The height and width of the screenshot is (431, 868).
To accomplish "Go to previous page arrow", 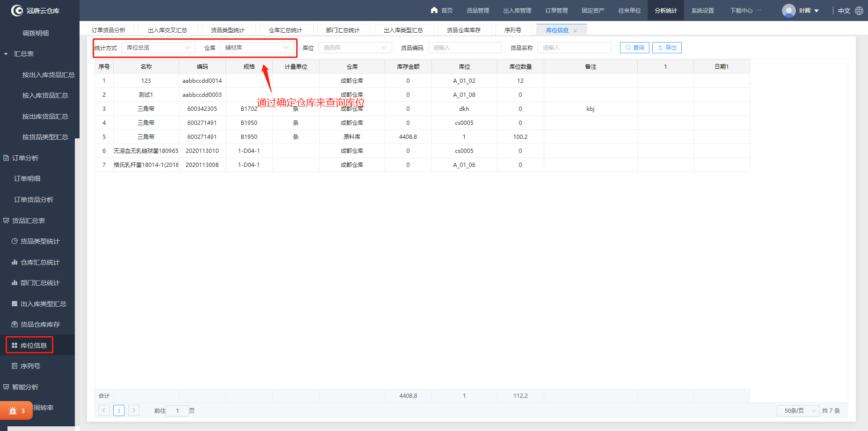I will 104,410.
